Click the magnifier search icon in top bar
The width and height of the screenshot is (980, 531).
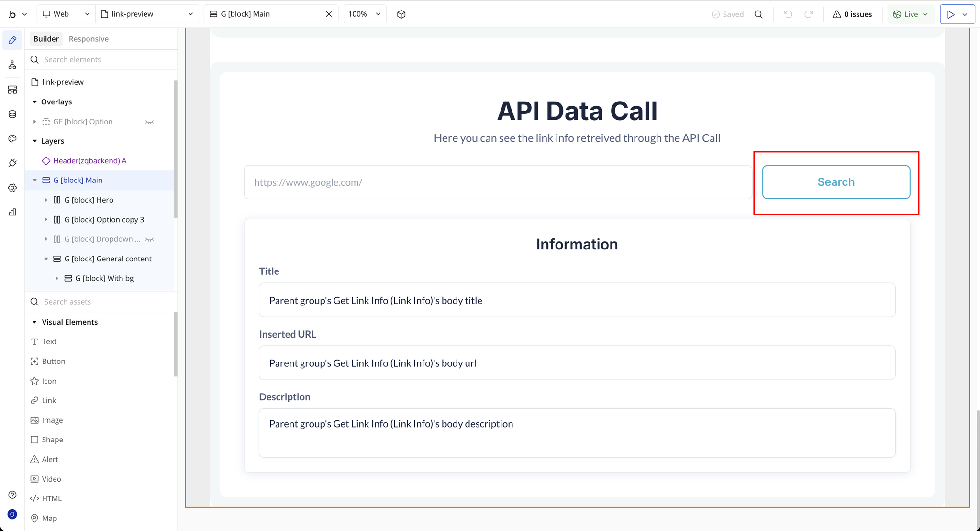click(758, 14)
